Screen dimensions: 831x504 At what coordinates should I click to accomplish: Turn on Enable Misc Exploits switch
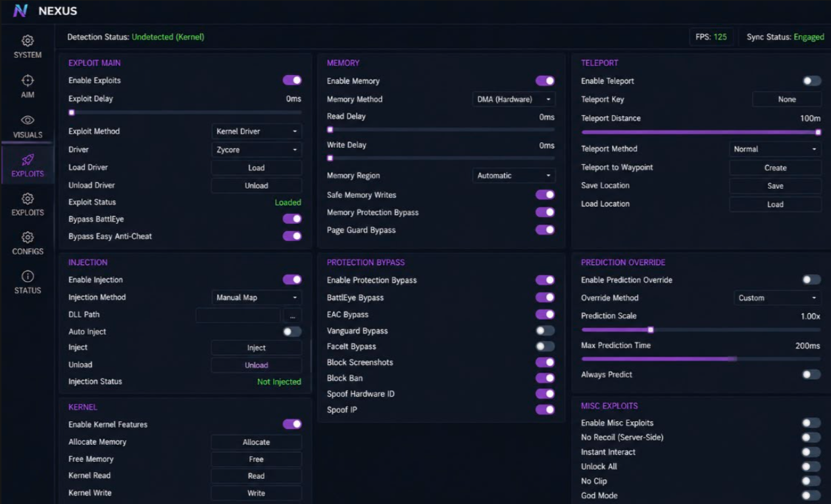[811, 423]
